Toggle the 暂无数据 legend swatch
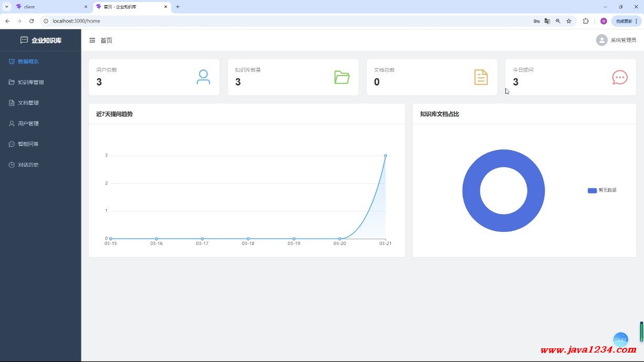Viewport: 644px width, 362px height. click(x=592, y=190)
